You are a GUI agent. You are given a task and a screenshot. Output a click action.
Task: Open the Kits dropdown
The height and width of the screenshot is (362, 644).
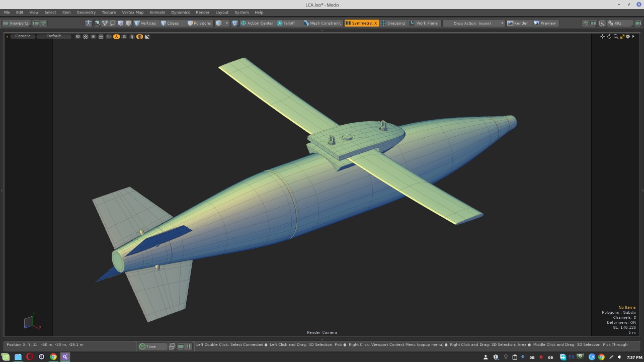(x=619, y=23)
